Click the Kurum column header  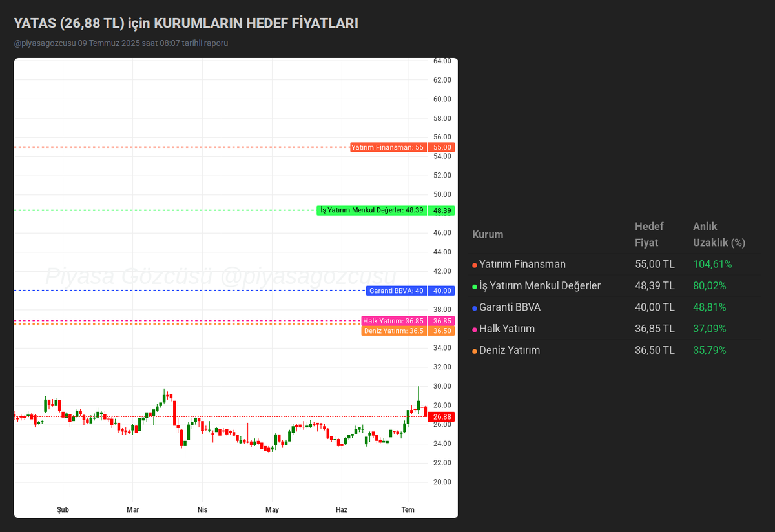[488, 234]
